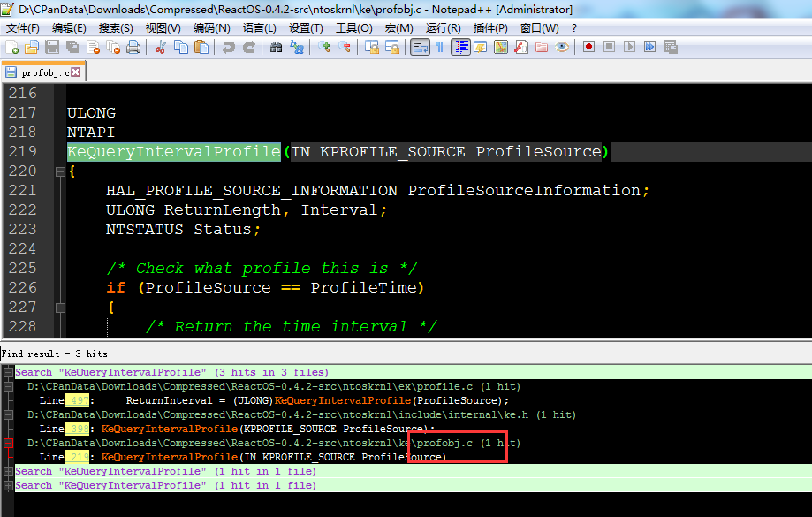Toggle Show All Characters pilcrow button
The width and height of the screenshot is (812, 517).
coord(439,47)
